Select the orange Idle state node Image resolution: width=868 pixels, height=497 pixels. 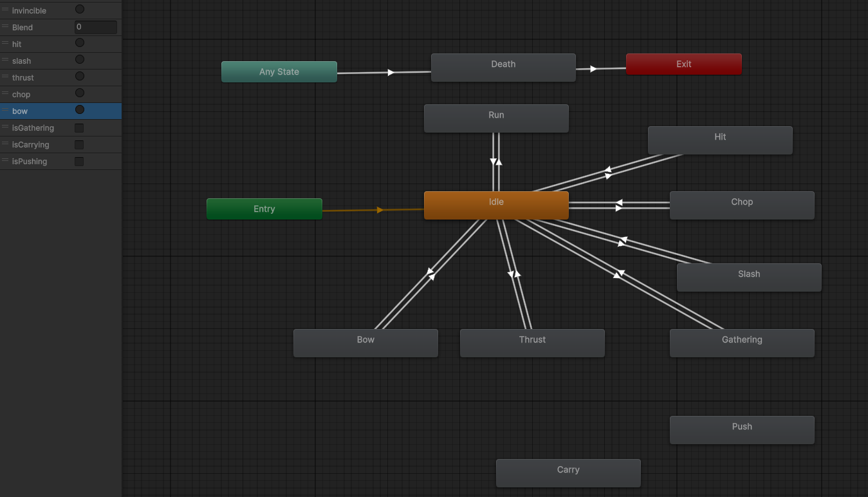496,205
